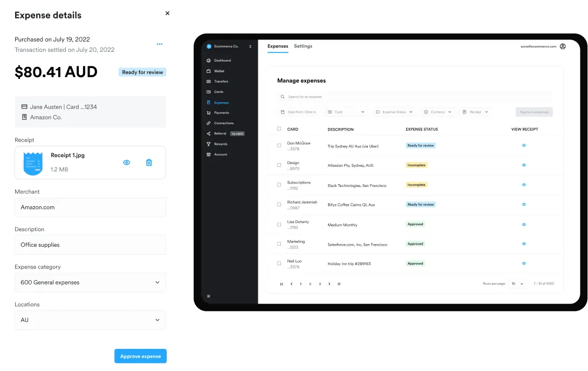Viewport: 588px width, 371px height.
Task: Select the Lisa Doherty expense checkbox
Action: point(279,224)
